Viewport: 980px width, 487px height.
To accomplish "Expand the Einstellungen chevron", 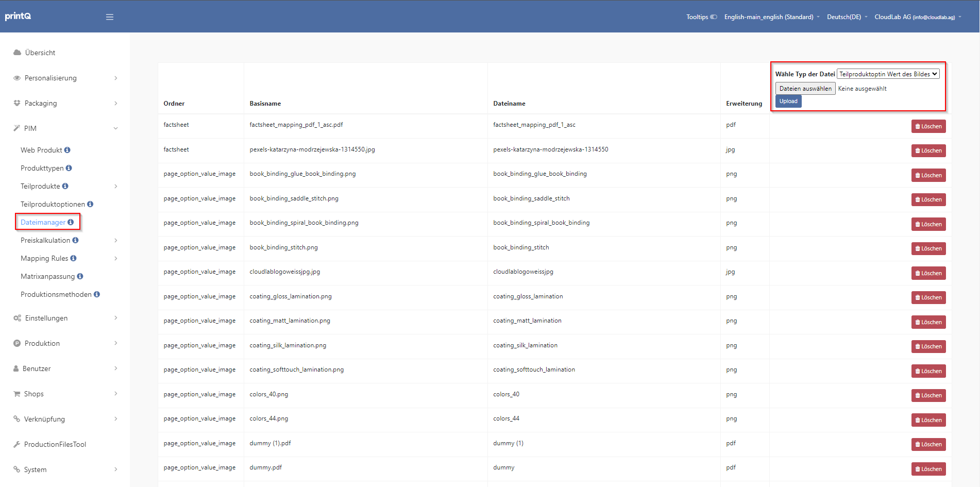I will 116,318.
